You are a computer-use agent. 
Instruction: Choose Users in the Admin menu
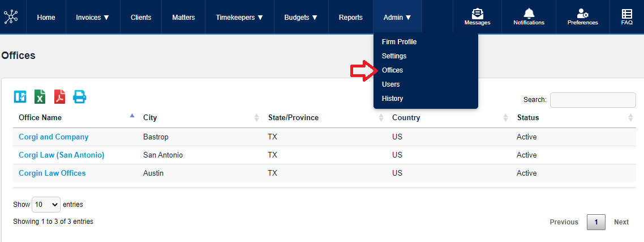tap(390, 84)
